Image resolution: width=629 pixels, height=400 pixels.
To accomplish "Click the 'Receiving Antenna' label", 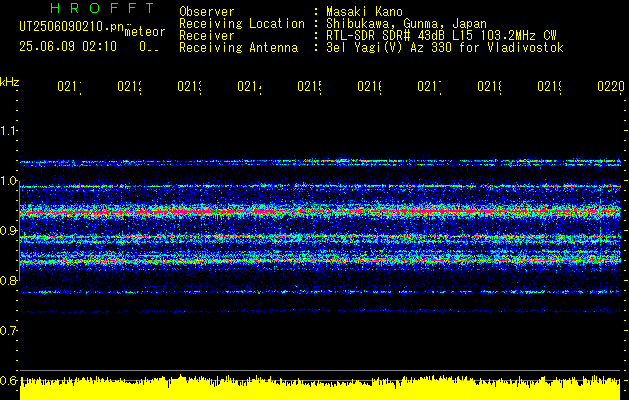I will pyautogui.click(x=238, y=48).
